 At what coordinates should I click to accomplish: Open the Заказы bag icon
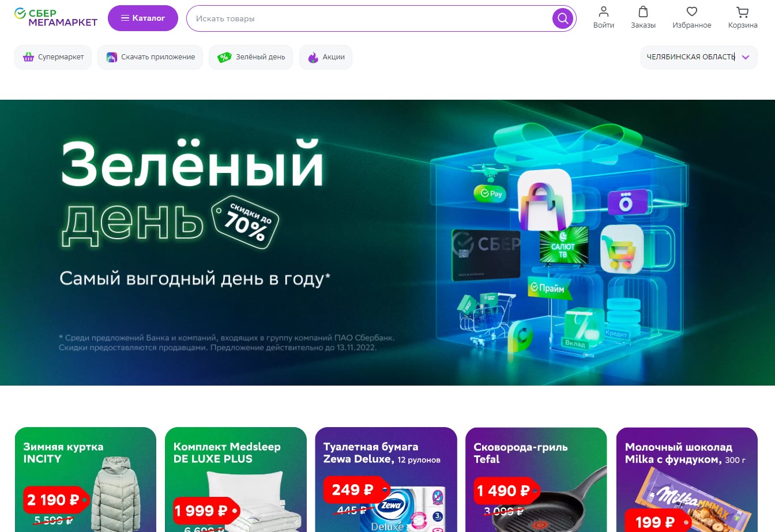click(643, 12)
